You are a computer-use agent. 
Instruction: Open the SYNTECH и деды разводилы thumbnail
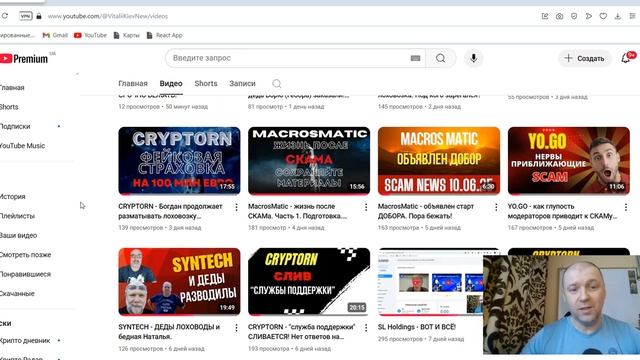[x=179, y=282]
